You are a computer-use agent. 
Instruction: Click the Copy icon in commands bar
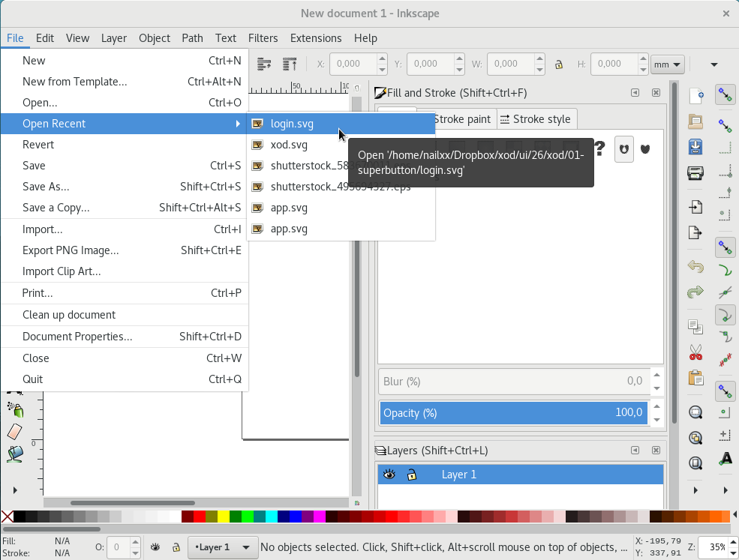(x=695, y=326)
